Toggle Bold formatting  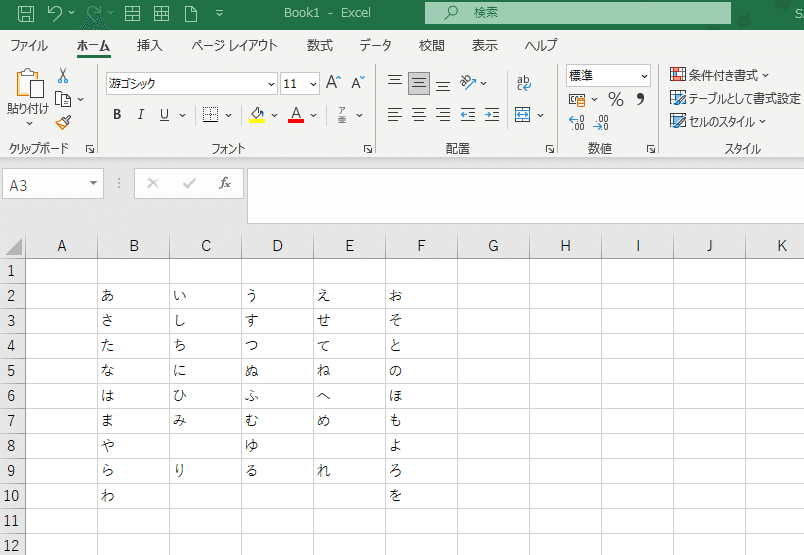(x=117, y=114)
